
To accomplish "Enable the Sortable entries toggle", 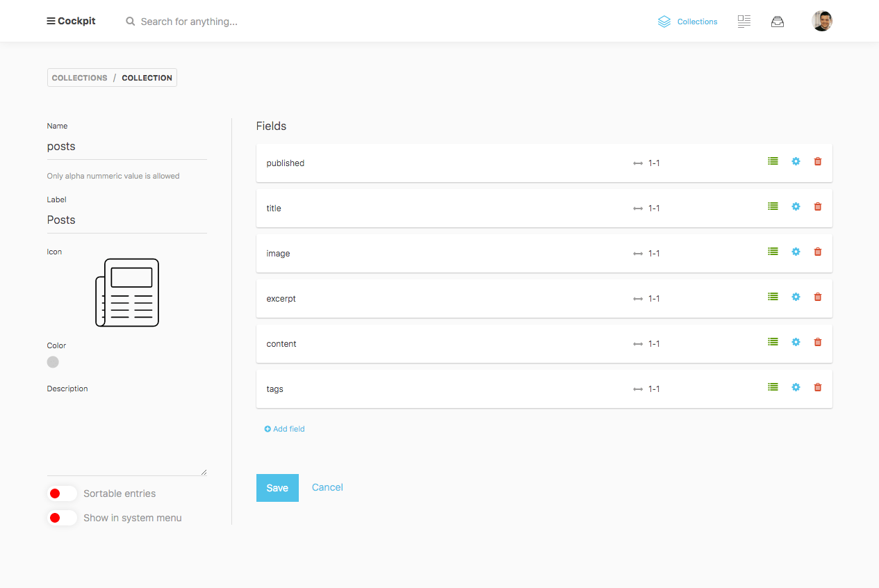I will click(61, 493).
